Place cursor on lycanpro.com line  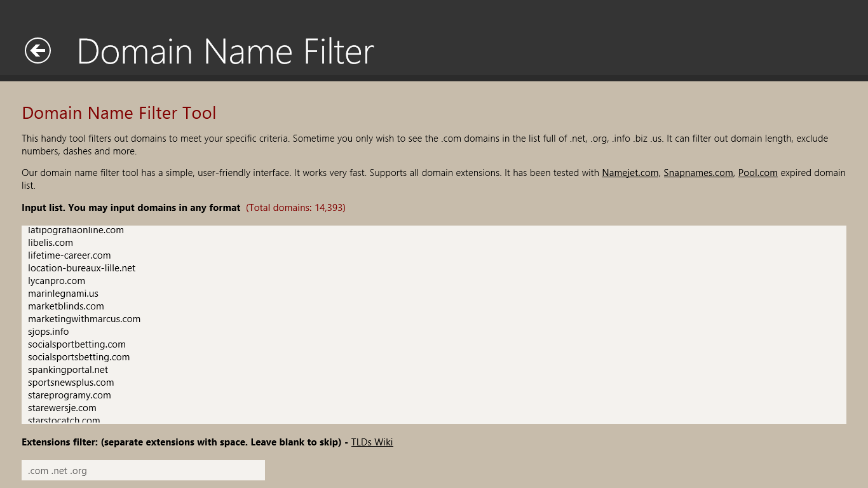click(x=57, y=281)
